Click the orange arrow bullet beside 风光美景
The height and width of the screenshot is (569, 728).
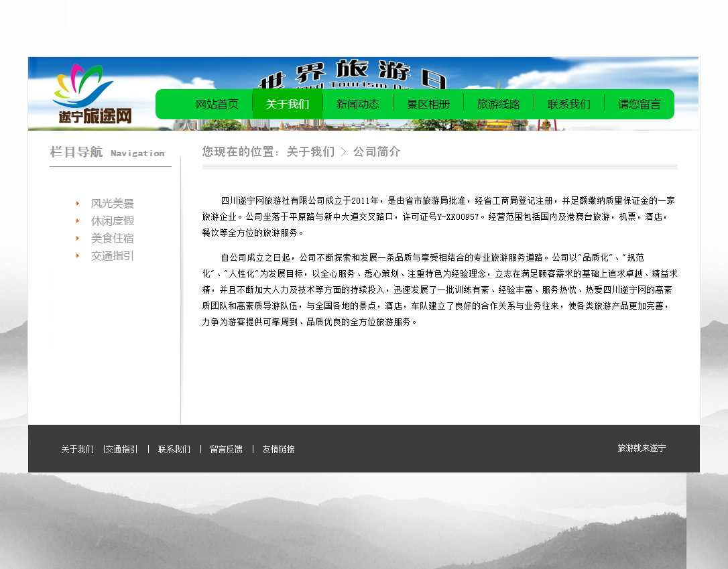[78, 203]
